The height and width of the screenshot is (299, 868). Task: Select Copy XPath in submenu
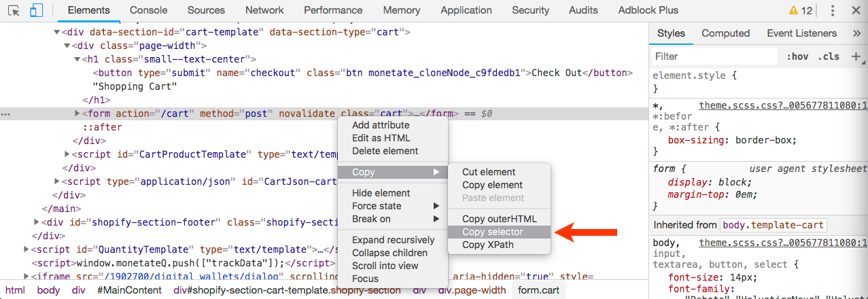[x=500, y=245]
